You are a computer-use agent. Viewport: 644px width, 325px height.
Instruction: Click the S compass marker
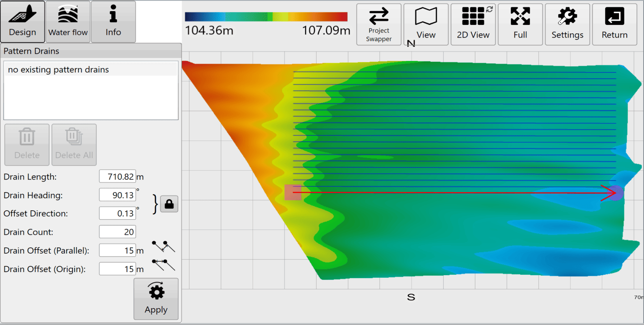[411, 297]
